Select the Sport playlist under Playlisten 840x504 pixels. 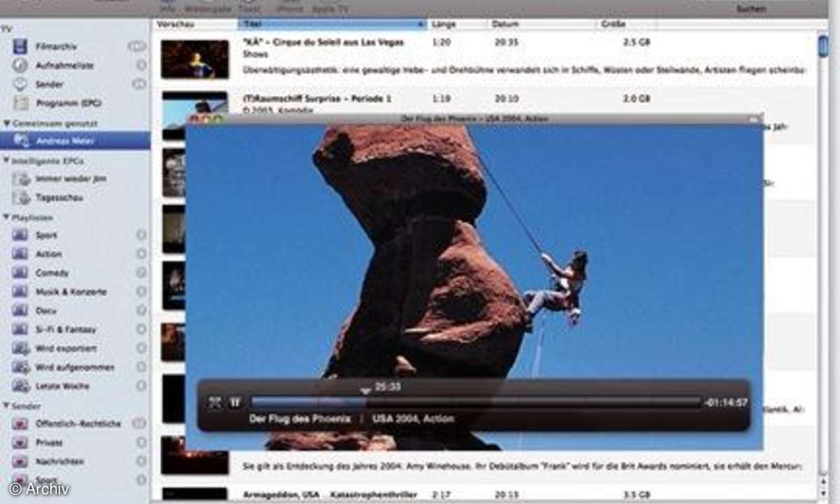tap(45, 235)
